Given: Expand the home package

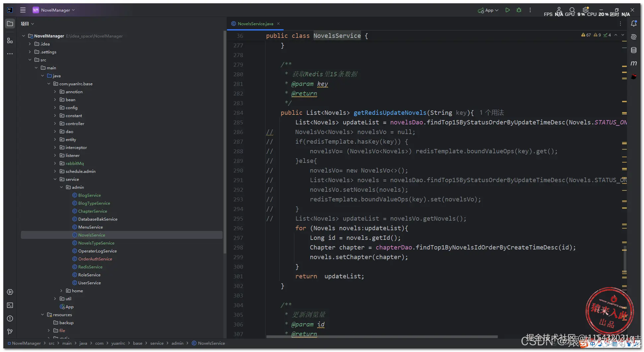Looking at the screenshot, I should pos(61,291).
